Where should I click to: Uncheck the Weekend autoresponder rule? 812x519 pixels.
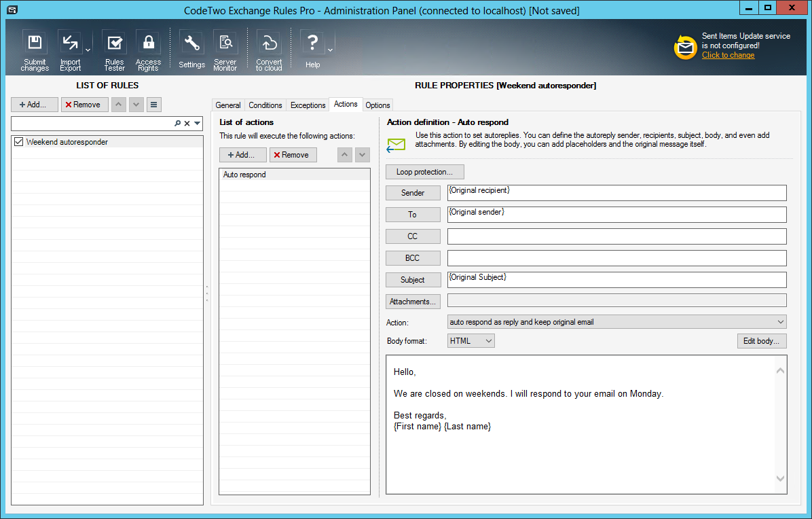[x=18, y=142]
